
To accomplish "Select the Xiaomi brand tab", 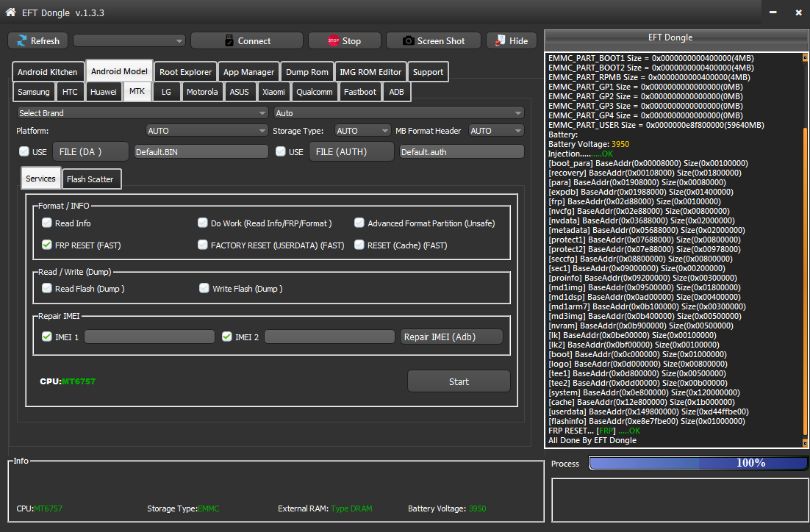I will coord(273,92).
